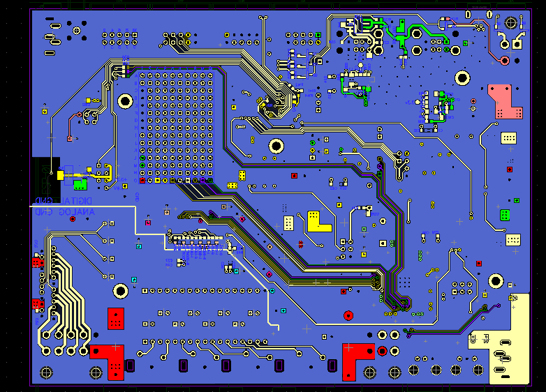The height and width of the screenshot is (392, 546).
Task: Select the red rectangular pad with six vias
Action: 116,319
